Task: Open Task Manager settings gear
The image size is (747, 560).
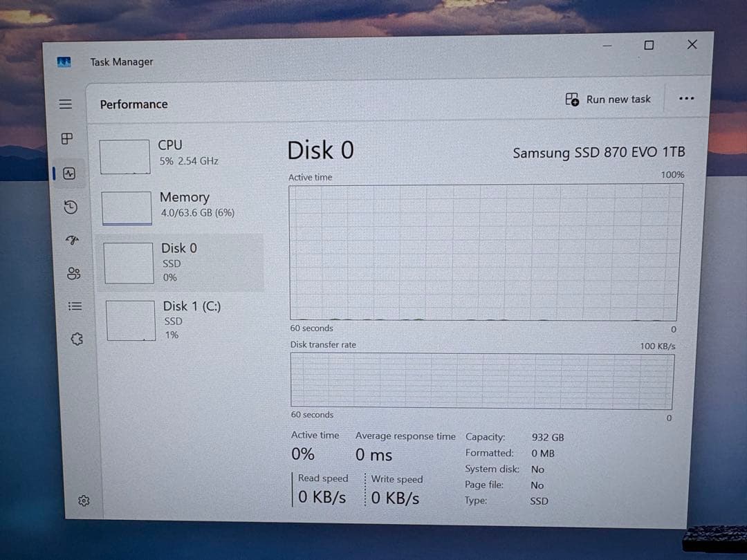Action: (84, 501)
